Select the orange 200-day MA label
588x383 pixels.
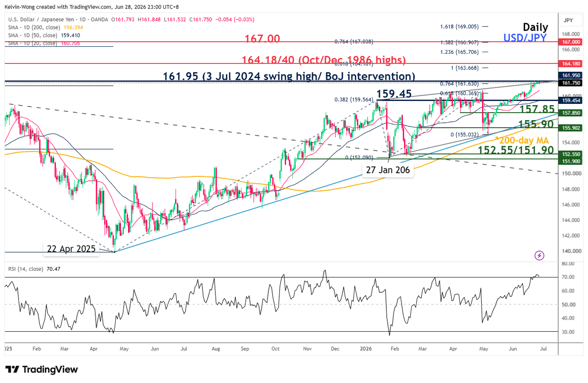tap(522, 140)
